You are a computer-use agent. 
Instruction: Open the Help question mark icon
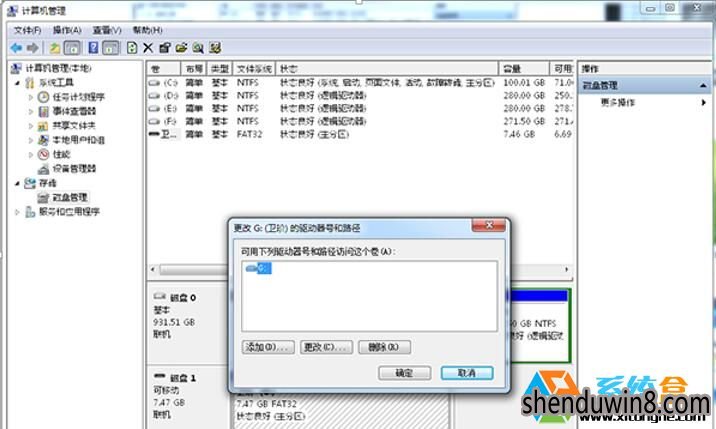(x=93, y=48)
